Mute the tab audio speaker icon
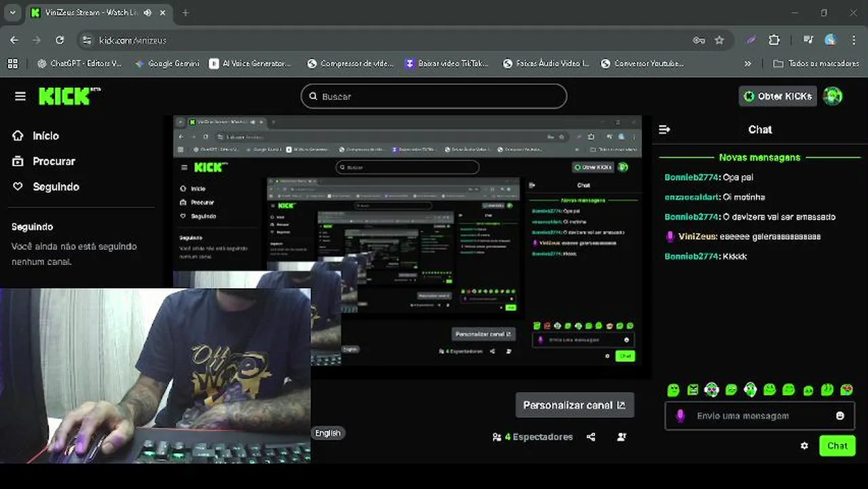Screen dimensions: 868x489 point(147,13)
